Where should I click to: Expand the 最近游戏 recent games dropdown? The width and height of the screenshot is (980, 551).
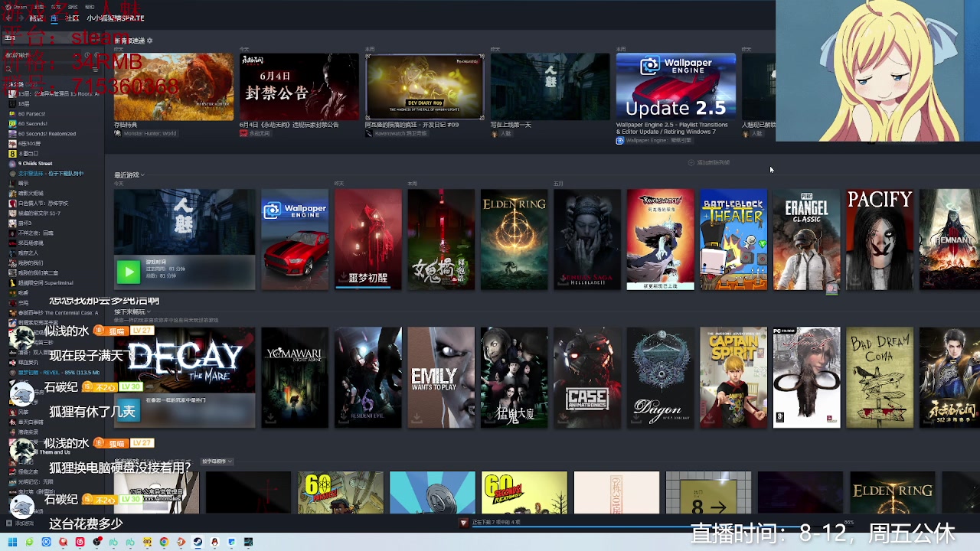coord(129,175)
